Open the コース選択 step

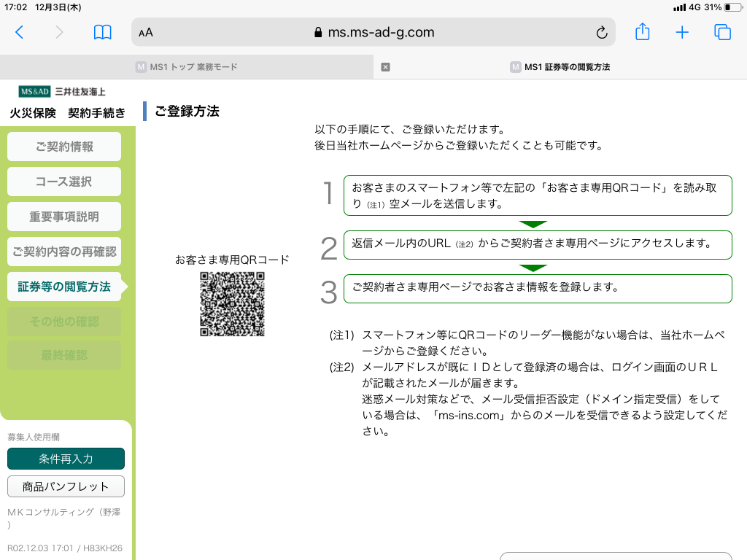[x=64, y=182]
